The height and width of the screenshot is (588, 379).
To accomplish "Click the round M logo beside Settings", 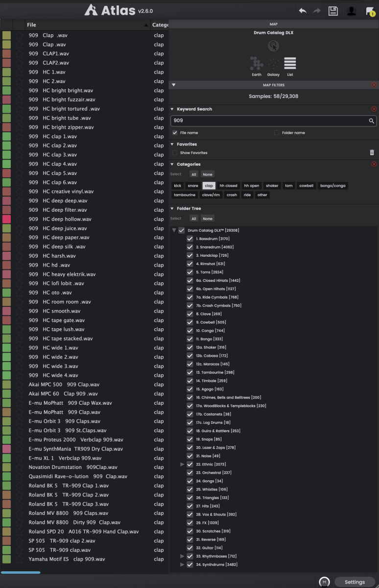I will point(324,582).
